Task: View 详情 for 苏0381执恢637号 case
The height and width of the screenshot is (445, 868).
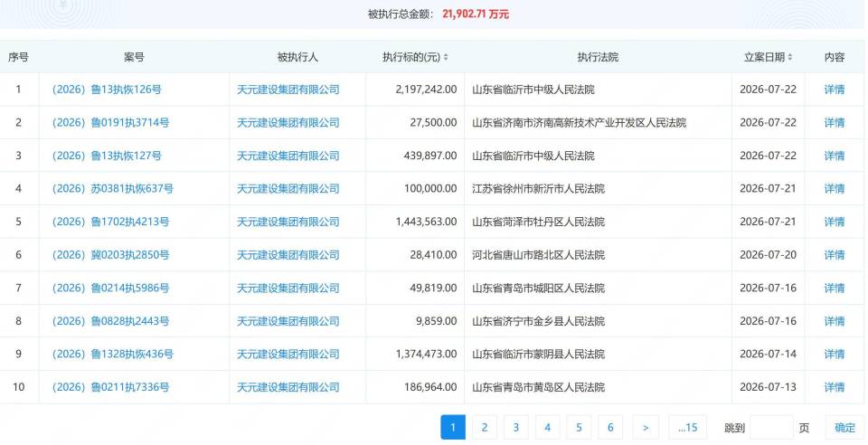Action: [x=835, y=188]
